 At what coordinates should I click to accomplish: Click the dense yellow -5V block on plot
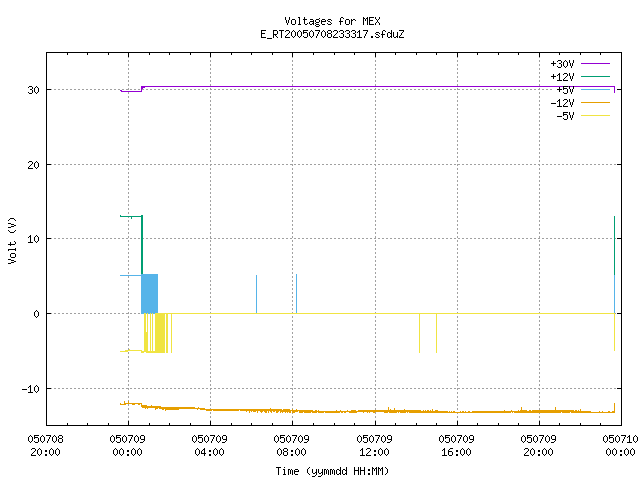[160, 333]
